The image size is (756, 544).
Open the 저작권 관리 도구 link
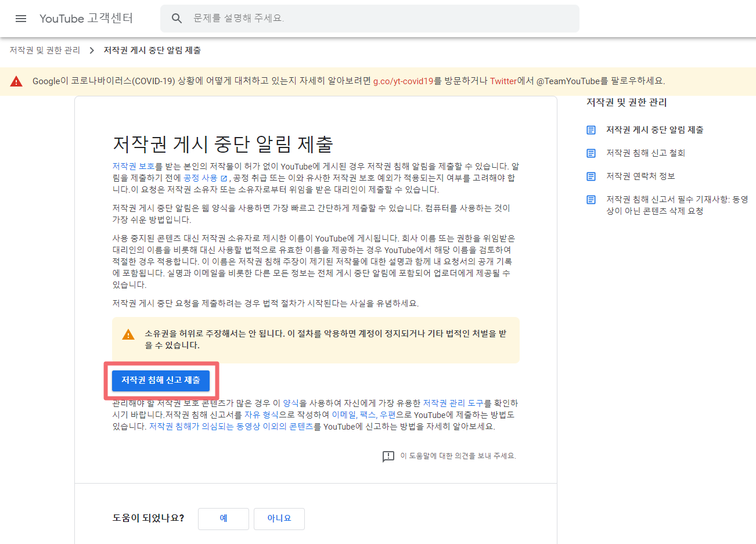click(x=453, y=404)
